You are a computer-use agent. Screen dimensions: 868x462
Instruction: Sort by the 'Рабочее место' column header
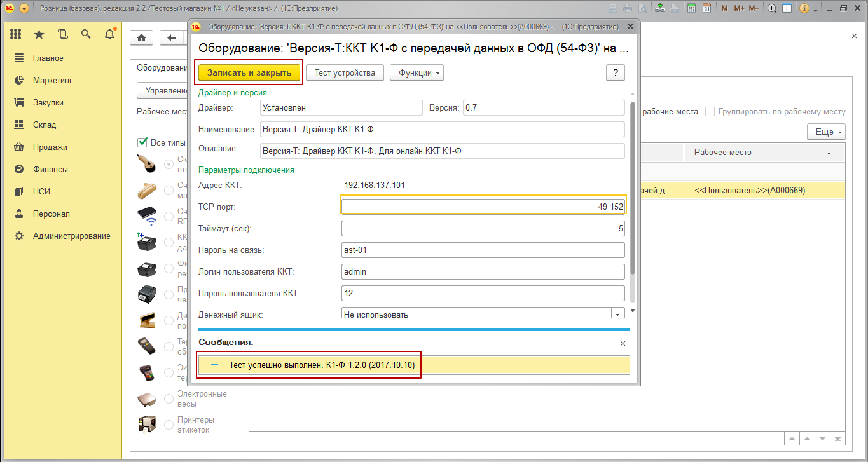tap(764, 152)
